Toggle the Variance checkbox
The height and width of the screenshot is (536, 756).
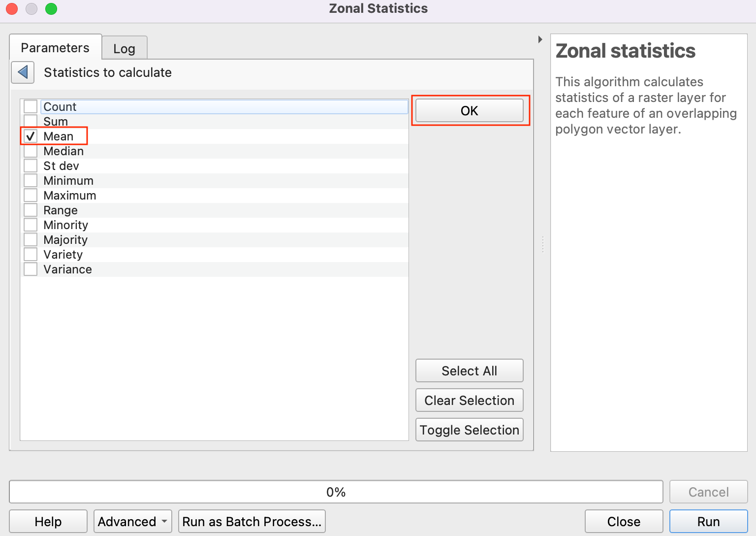coord(31,269)
